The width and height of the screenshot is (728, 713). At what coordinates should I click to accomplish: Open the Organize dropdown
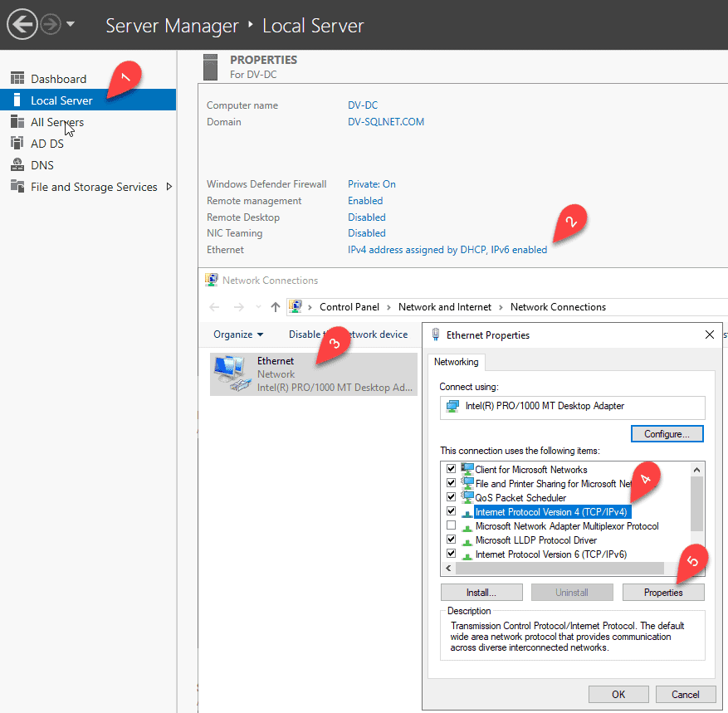click(237, 334)
